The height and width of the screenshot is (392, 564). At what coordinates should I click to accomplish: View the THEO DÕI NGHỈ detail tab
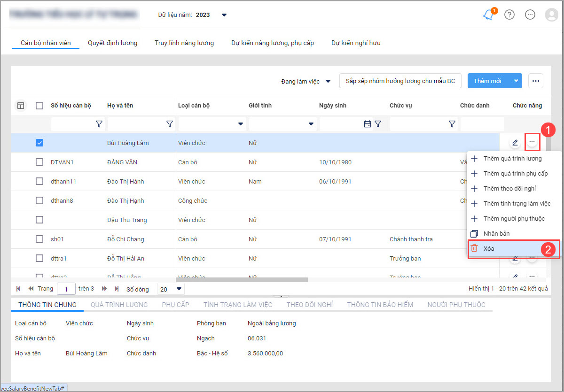[310, 305]
